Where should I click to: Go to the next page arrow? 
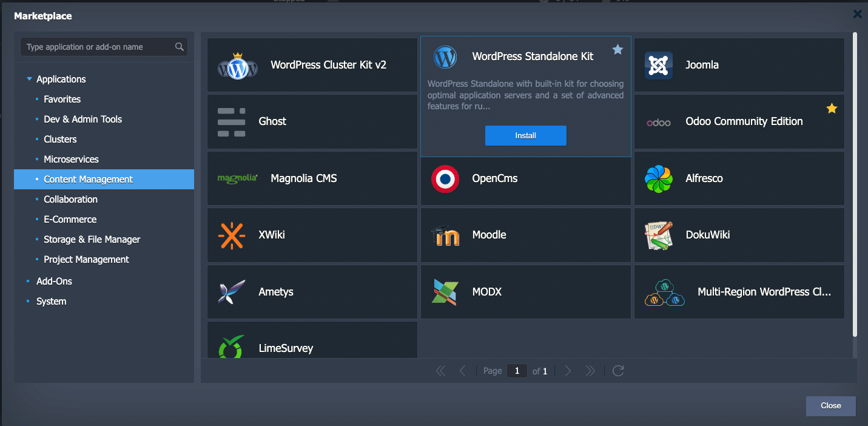pyautogui.click(x=568, y=371)
